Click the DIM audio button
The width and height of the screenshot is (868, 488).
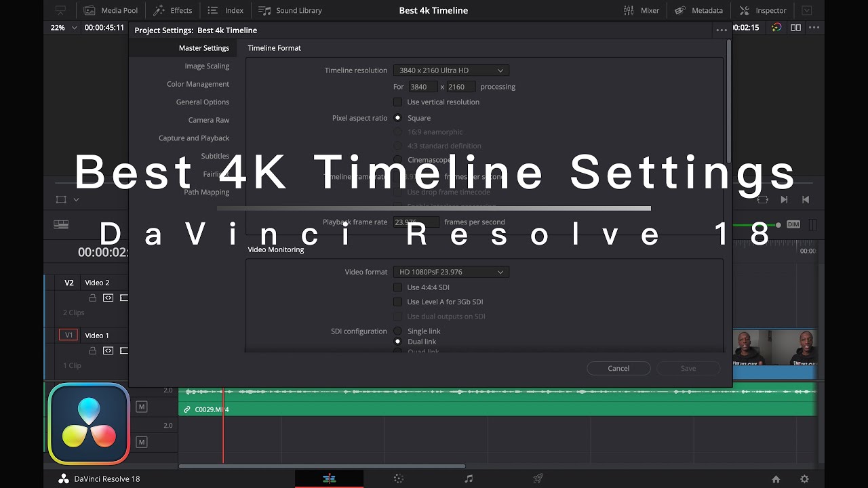pyautogui.click(x=793, y=224)
